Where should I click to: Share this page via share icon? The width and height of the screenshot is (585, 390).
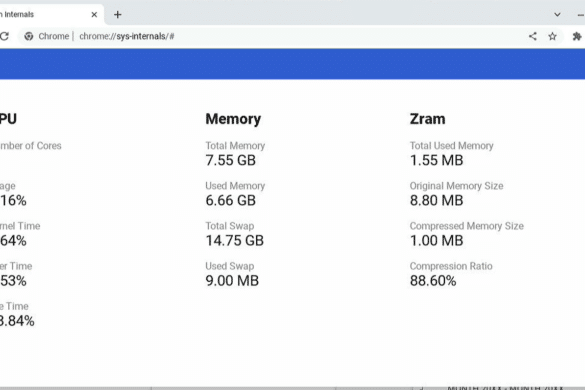point(533,36)
